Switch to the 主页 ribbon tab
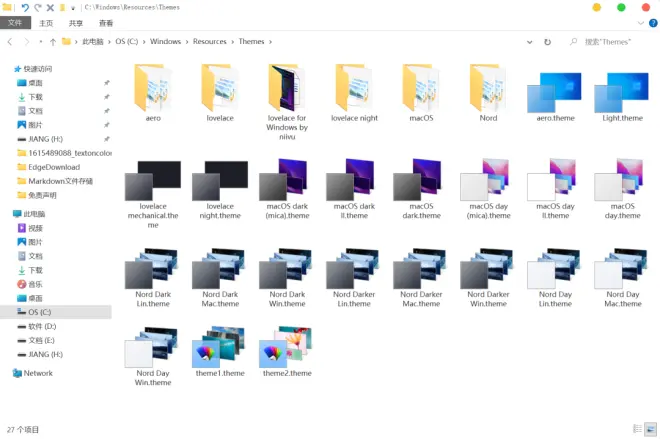The width and height of the screenshot is (660, 439). [46, 23]
